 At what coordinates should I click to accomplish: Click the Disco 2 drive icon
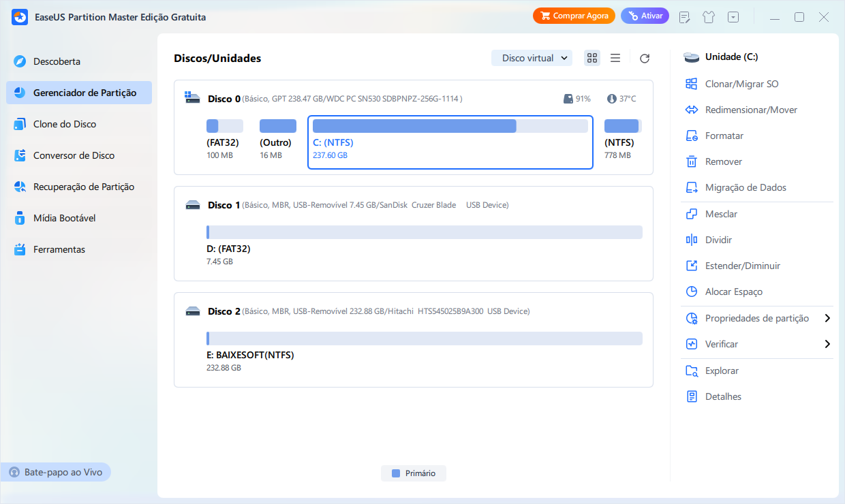pos(192,311)
